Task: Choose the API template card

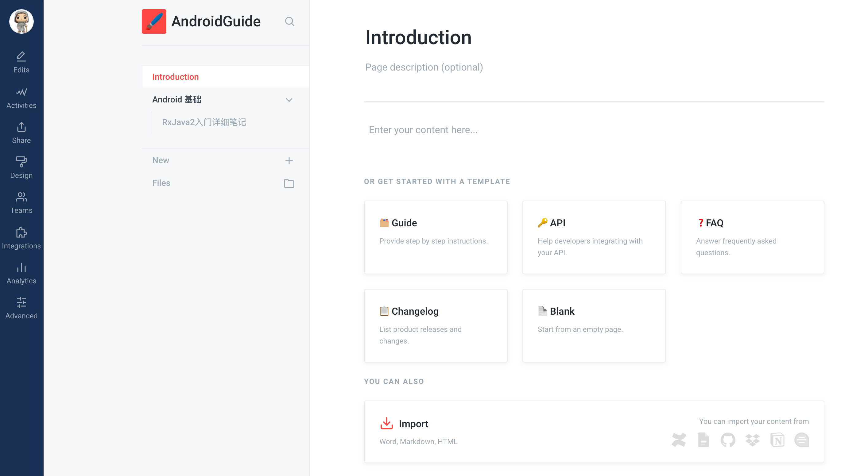Action: 594,237
